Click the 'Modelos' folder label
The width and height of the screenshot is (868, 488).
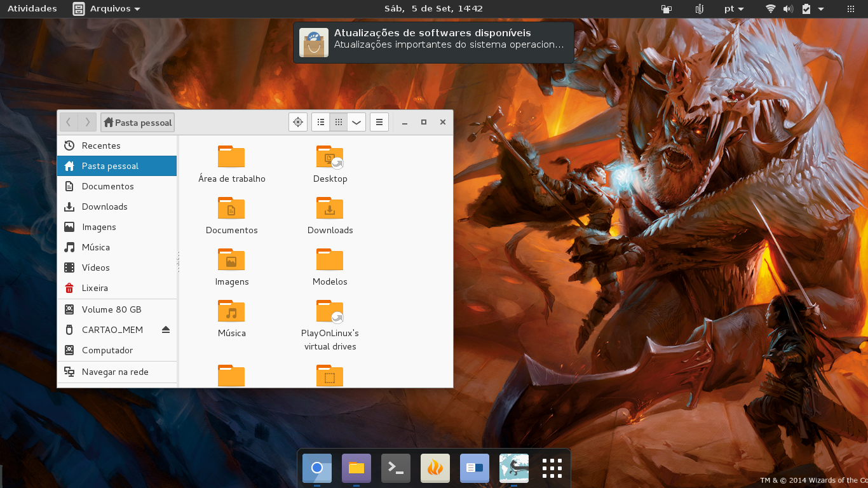coord(330,281)
